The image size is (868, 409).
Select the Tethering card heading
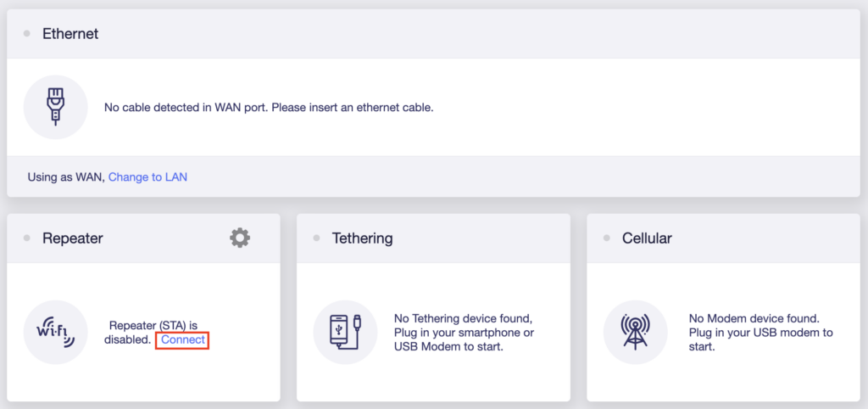(x=363, y=238)
